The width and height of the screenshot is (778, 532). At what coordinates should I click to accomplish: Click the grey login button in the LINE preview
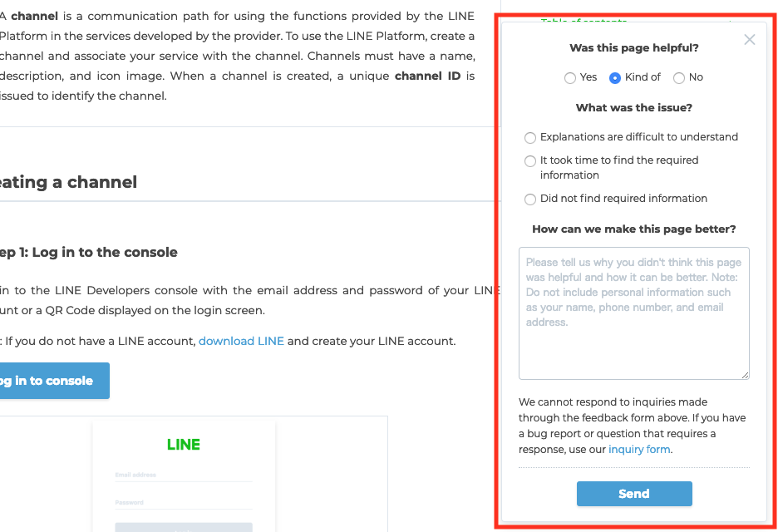tap(183, 526)
